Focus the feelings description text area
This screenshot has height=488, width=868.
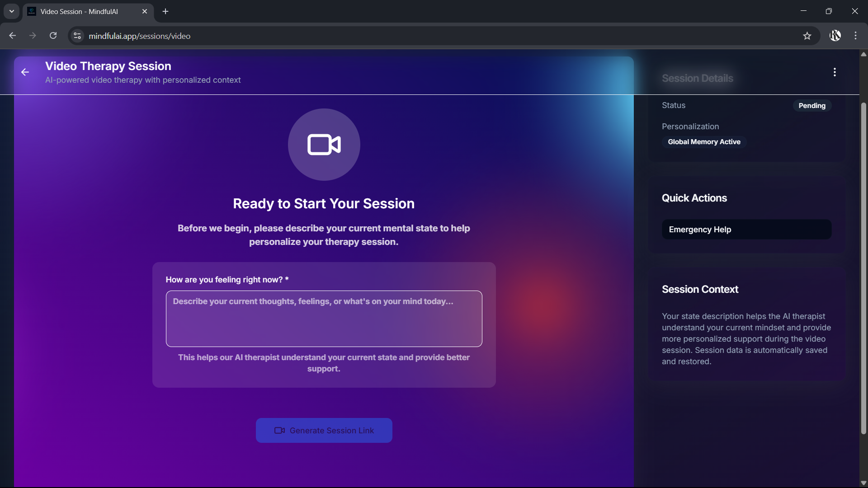coord(324,319)
